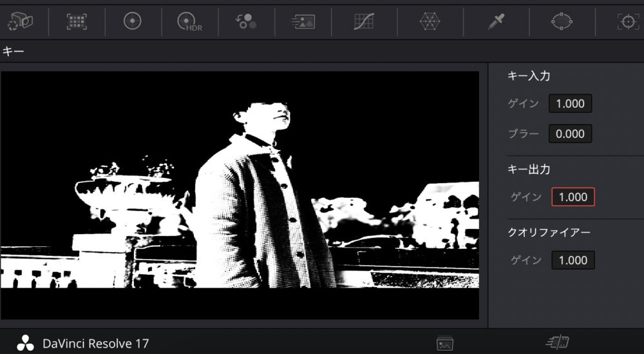Open the Color Warper palette

[x=430, y=22]
